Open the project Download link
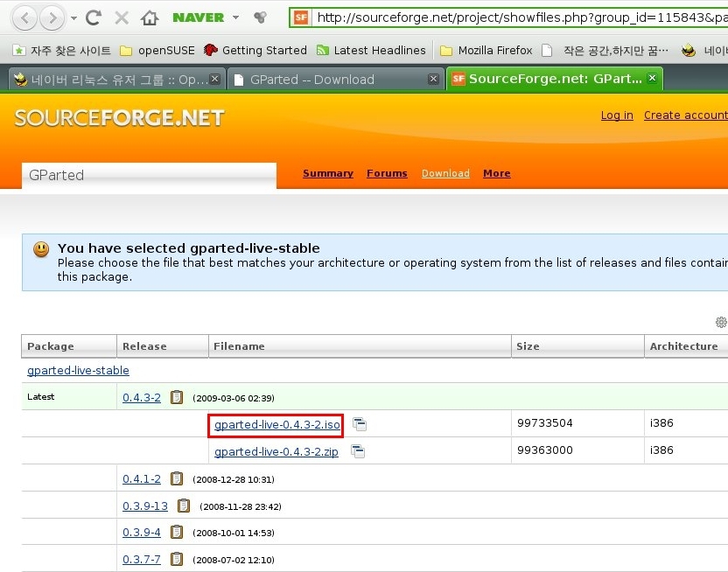 pos(445,173)
